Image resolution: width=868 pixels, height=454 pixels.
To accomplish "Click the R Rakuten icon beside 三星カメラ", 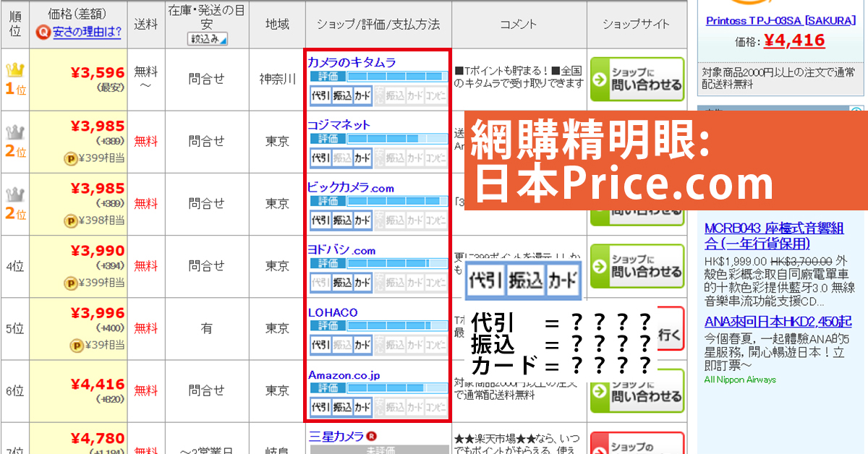I will pos(372,436).
